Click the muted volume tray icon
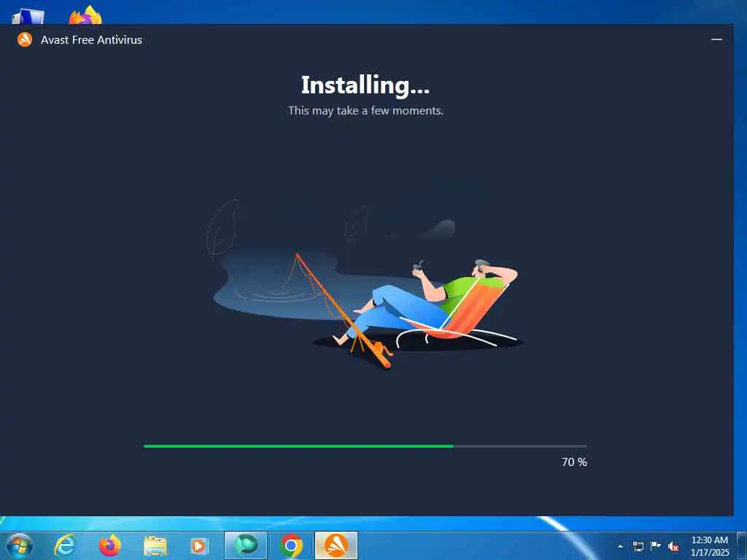Screen dimensions: 747x560 click(673, 546)
